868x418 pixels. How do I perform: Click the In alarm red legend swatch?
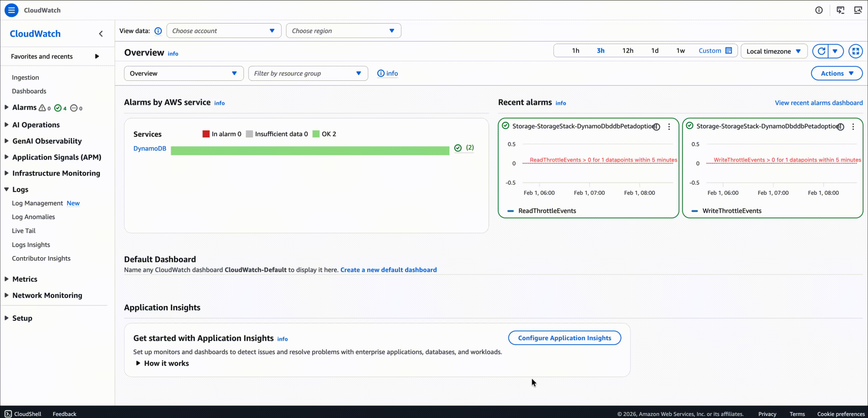[206, 134]
